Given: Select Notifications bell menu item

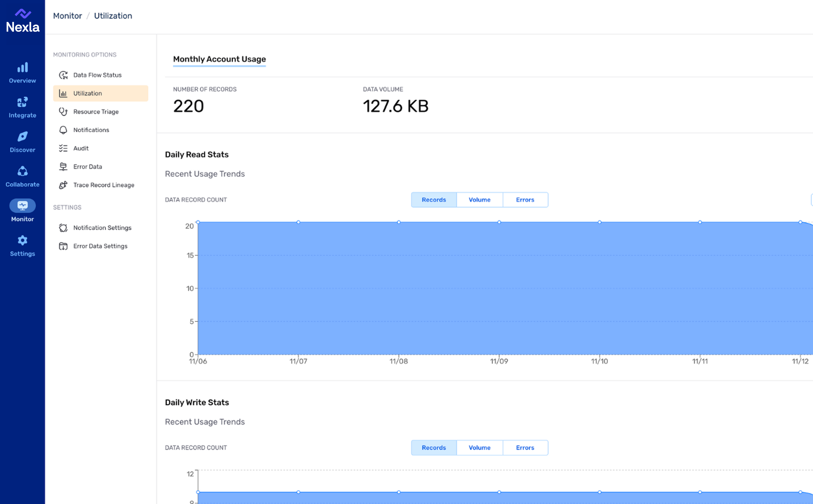Looking at the screenshot, I should point(91,130).
